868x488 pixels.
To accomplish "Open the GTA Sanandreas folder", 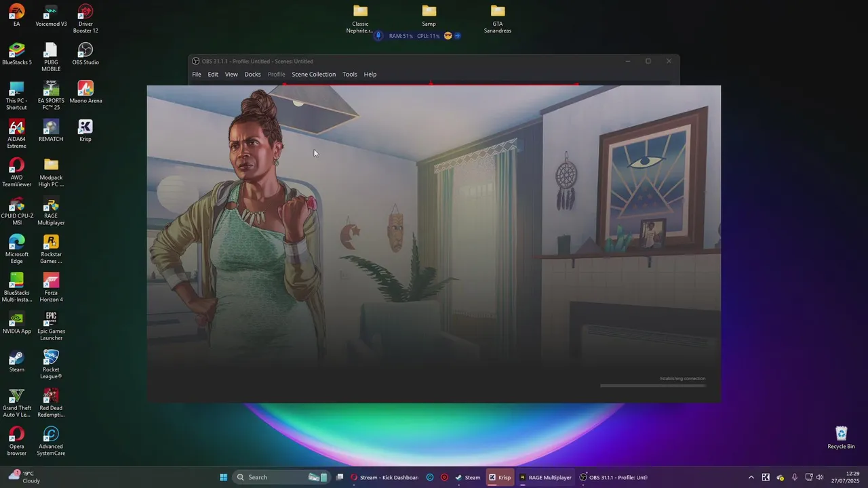I will click(498, 19).
